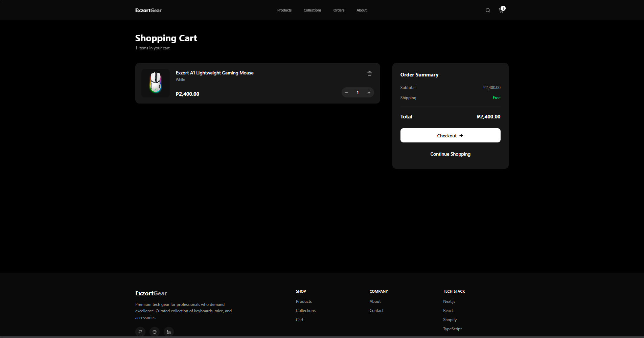Click the shopping cart icon with badge

point(501,10)
